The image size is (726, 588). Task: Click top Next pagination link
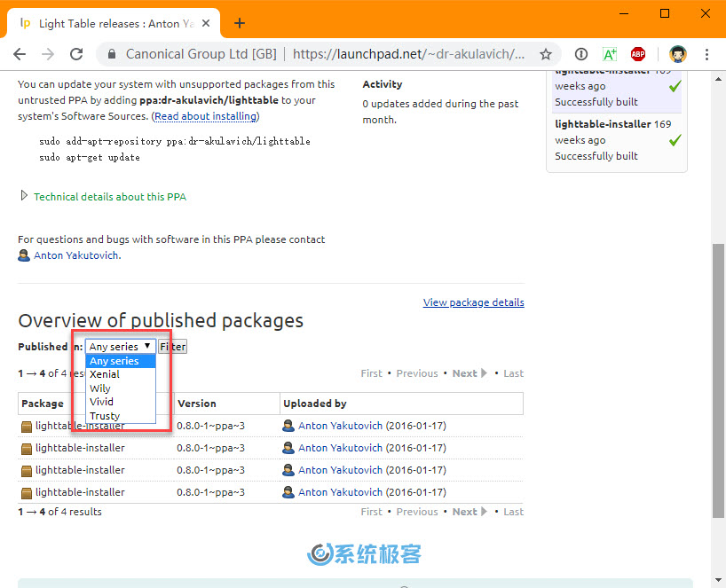click(x=470, y=373)
